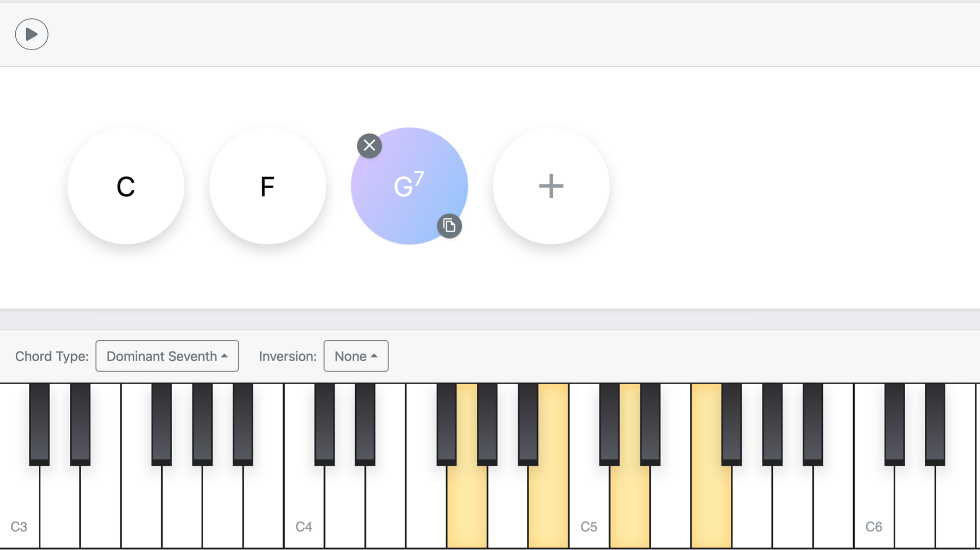Toggle the highlighted D5 piano key
Image resolution: width=980 pixels, height=550 pixels.
630,505
